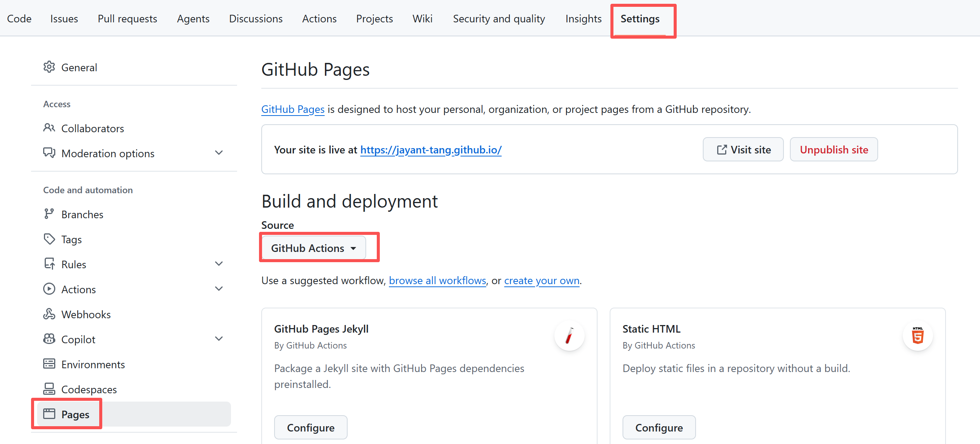Viewport: 980px width, 444px height.
Task: Expand the Rules section chevron
Action: (219, 264)
